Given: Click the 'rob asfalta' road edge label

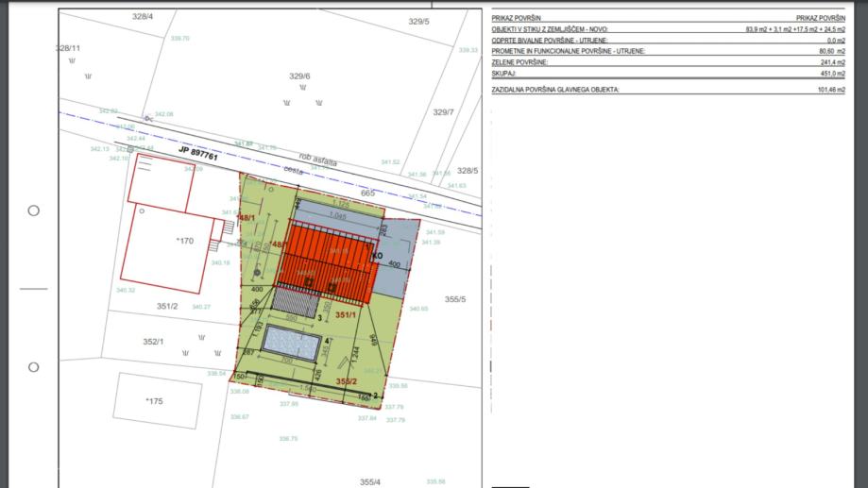Looking at the screenshot, I should (316, 160).
